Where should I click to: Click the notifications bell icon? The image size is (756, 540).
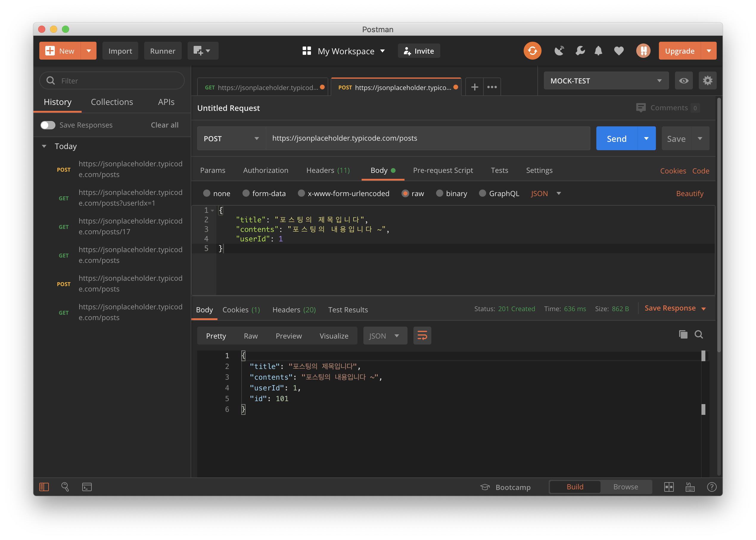click(x=598, y=51)
